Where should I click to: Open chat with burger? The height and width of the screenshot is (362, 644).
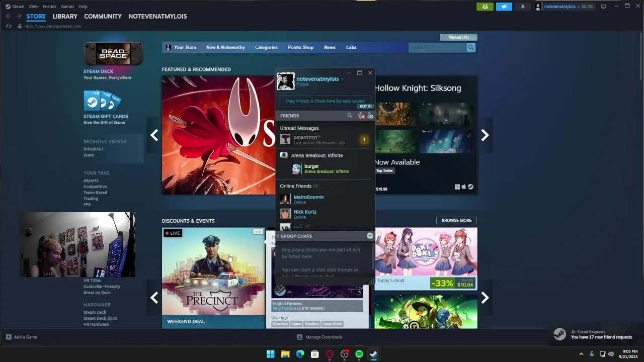point(325,169)
